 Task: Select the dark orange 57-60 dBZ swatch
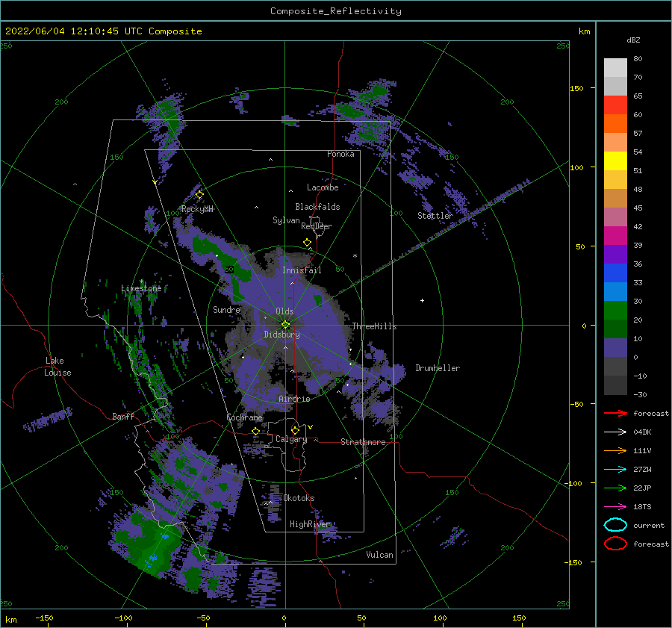tap(615, 124)
